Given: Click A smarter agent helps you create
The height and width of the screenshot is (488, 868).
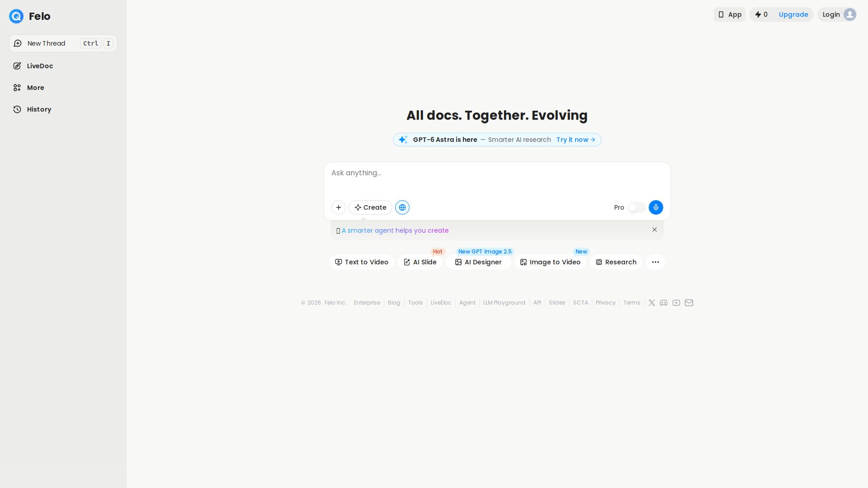Looking at the screenshot, I should point(395,230).
